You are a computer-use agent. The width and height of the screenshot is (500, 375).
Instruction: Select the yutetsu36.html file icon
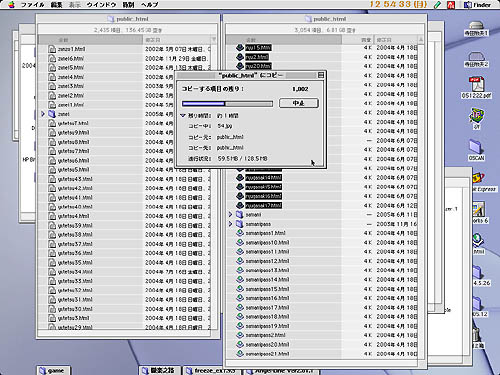(52, 253)
